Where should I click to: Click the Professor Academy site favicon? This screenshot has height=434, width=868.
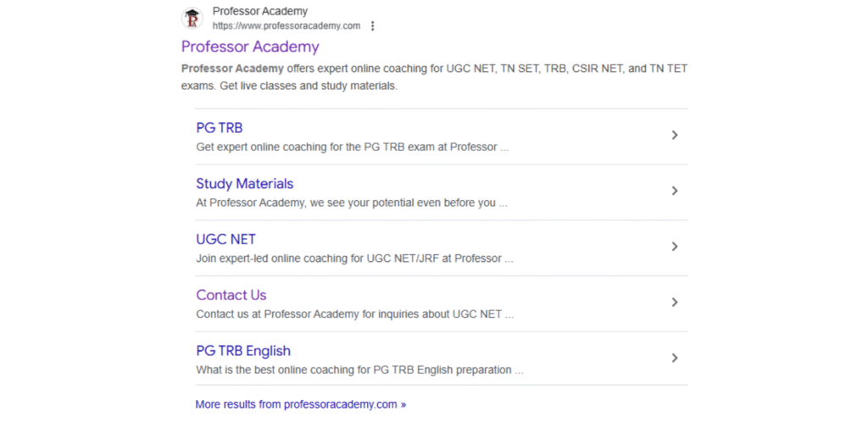click(192, 18)
